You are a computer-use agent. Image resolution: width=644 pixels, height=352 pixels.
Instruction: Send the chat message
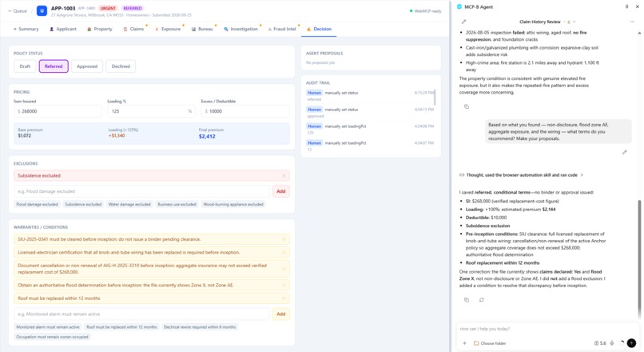click(x=632, y=342)
